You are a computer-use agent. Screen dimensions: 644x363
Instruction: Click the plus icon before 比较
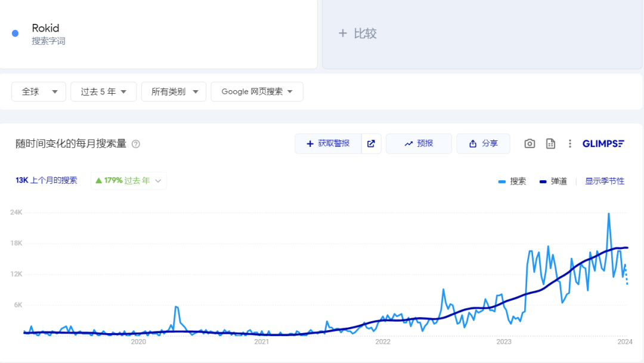pos(342,33)
